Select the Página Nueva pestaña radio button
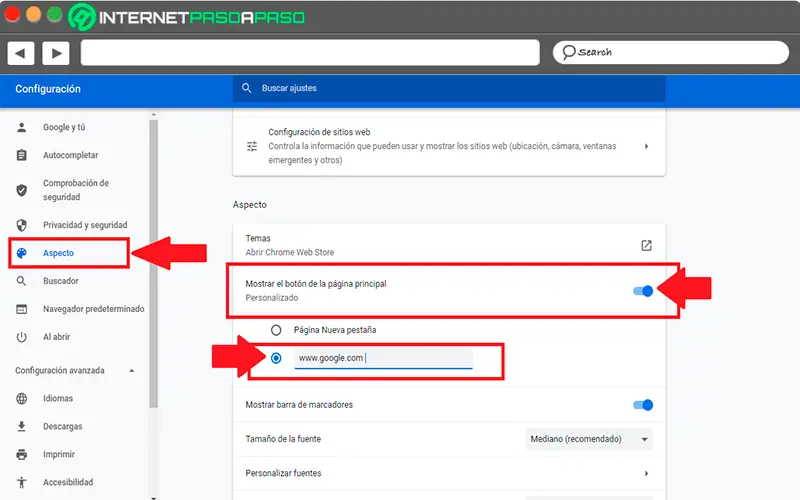 pyautogui.click(x=276, y=330)
